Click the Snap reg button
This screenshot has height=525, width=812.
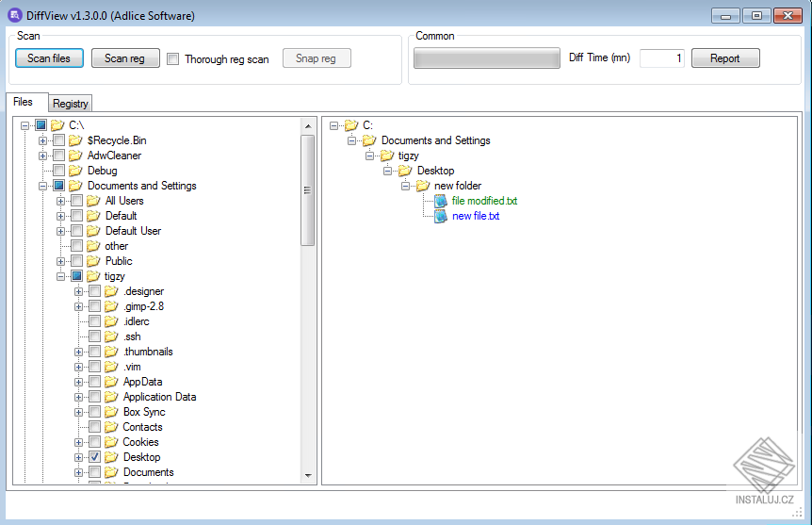pos(317,58)
